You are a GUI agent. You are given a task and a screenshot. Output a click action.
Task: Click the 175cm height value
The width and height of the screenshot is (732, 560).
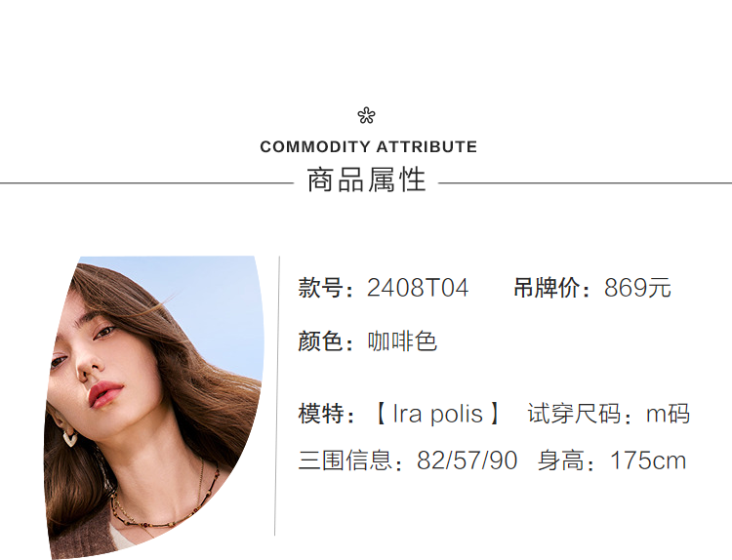[648, 460]
